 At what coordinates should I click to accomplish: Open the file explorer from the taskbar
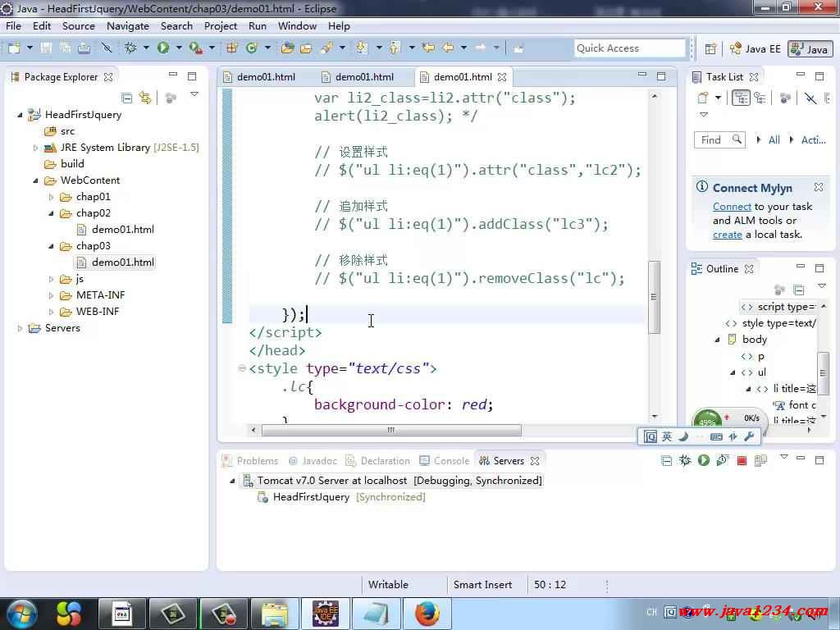pyautogui.click(x=274, y=614)
